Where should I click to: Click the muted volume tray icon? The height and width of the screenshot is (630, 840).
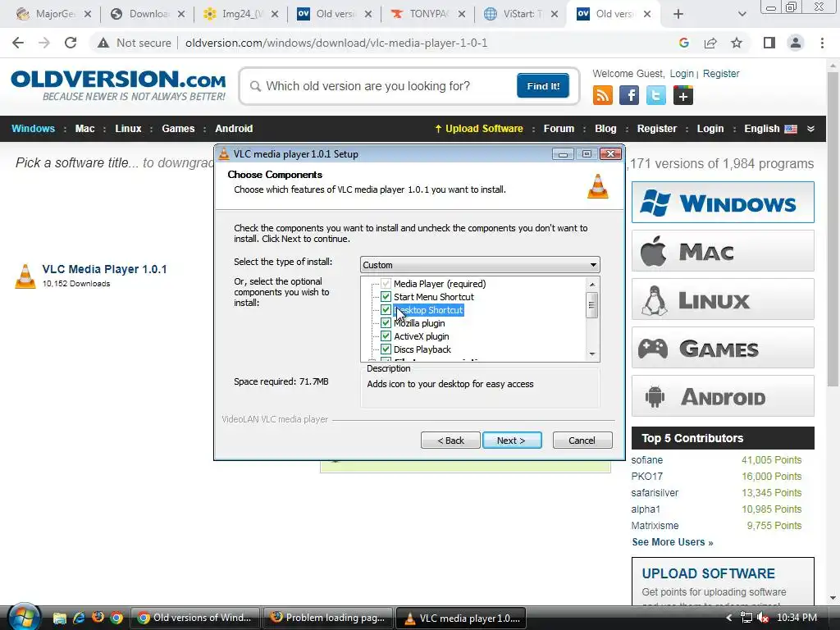[763, 618]
